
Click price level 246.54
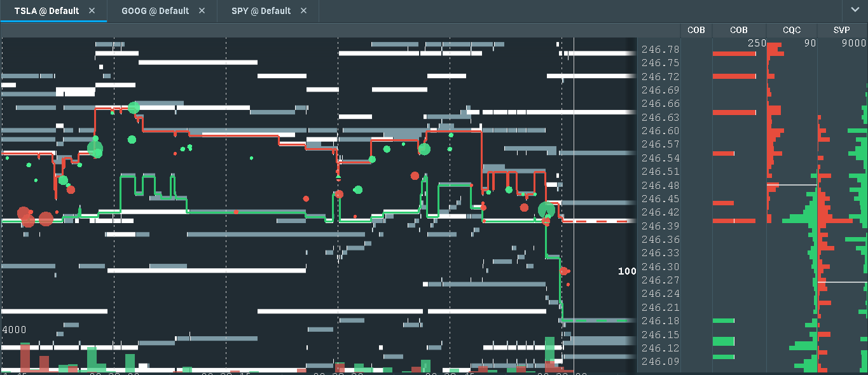click(660, 158)
